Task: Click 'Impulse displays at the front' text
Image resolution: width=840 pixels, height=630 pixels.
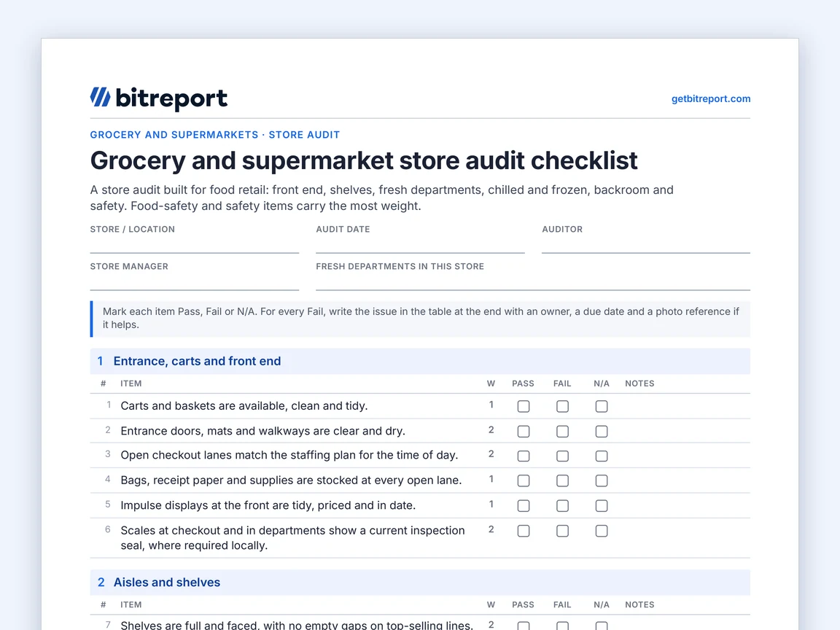Action: [x=268, y=506]
